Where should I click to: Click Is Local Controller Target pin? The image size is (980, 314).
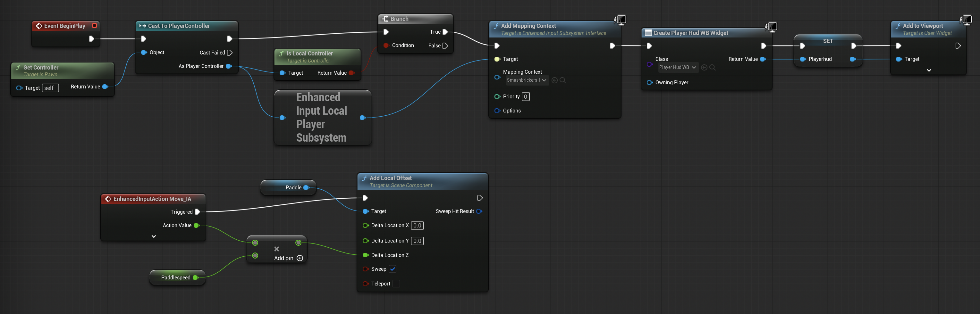(282, 73)
